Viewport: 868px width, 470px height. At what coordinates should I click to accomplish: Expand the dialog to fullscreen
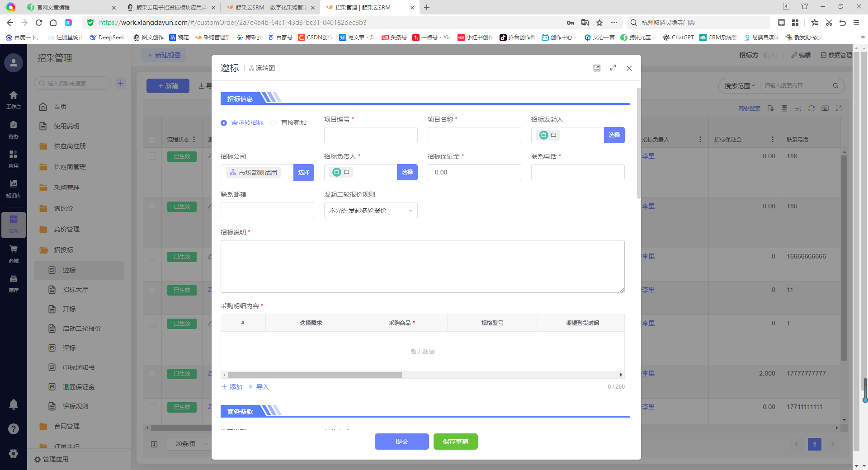pos(613,68)
